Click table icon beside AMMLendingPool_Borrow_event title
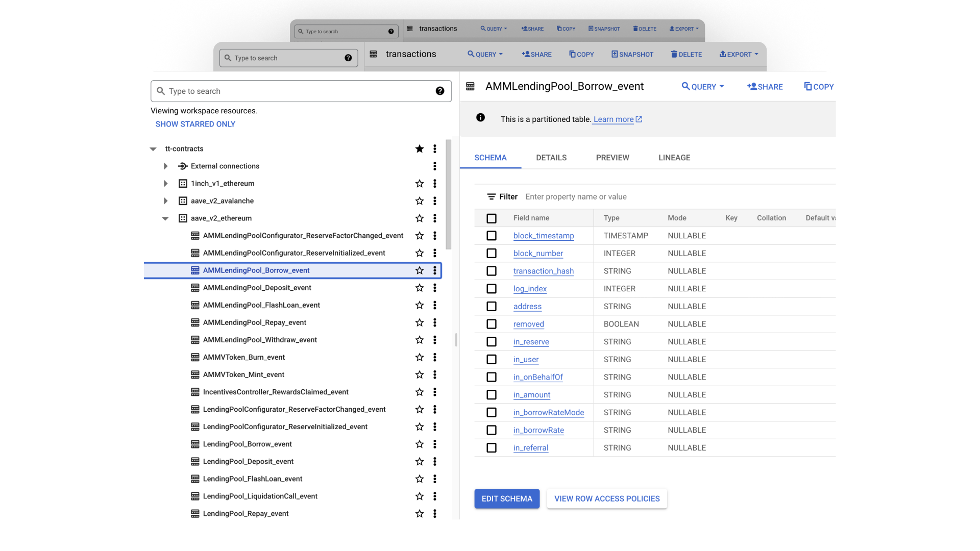Image resolution: width=980 pixels, height=551 pixels. pyautogui.click(x=471, y=87)
